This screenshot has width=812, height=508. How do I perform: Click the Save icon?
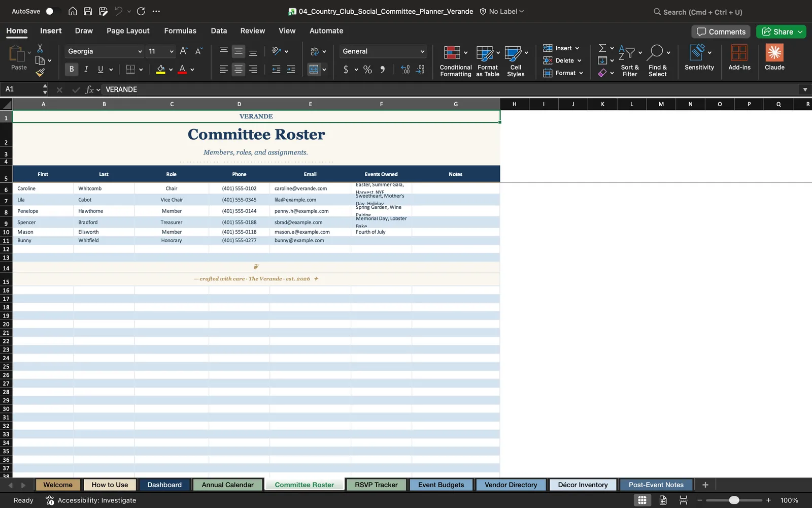pyautogui.click(x=88, y=11)
